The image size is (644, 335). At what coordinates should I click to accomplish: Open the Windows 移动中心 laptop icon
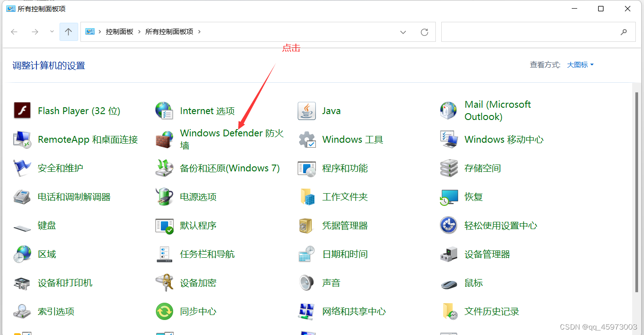click(449, 139)
